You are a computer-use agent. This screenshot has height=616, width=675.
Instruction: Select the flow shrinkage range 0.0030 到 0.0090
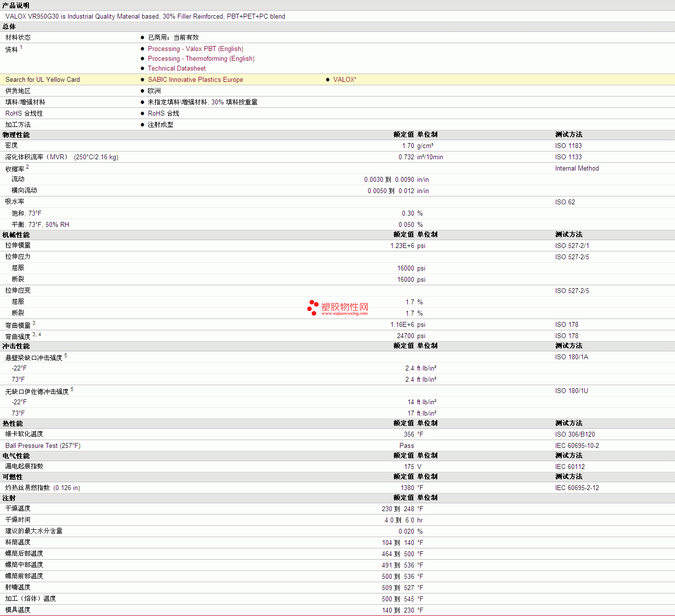(389, 180)
